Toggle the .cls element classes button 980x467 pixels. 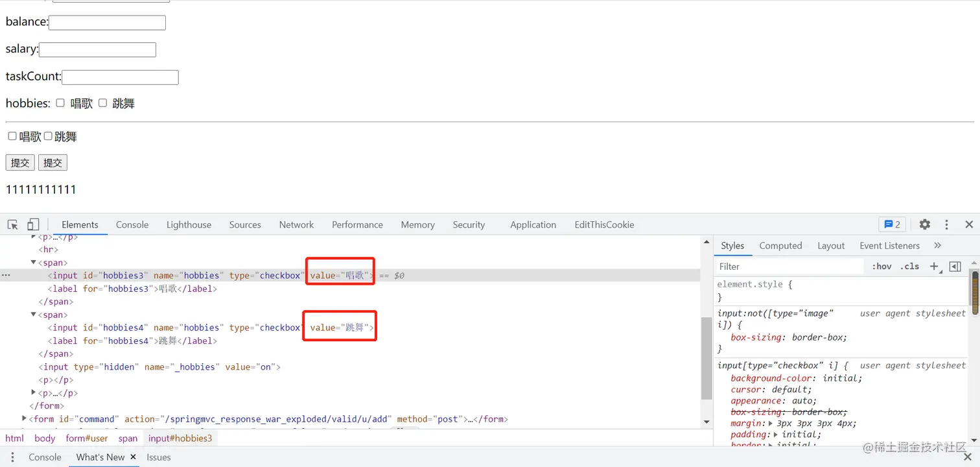click(909, 267)
